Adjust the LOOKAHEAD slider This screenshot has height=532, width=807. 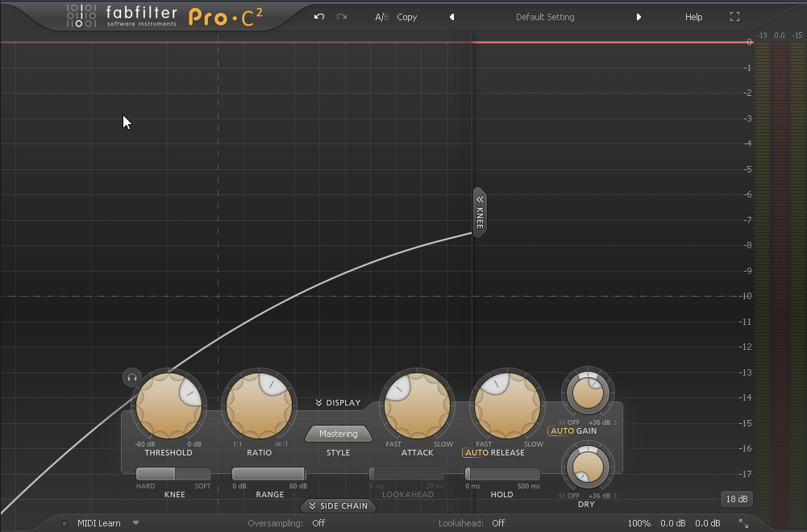[406, 473]
